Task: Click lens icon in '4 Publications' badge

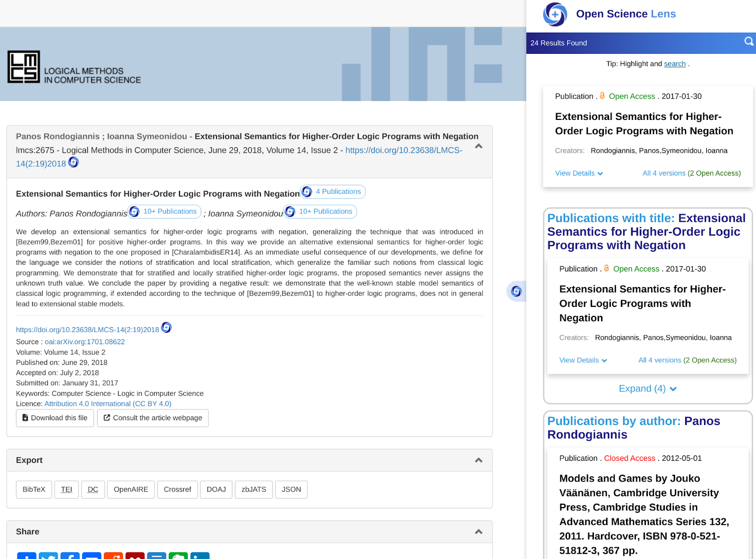Action: pos(307,192)
